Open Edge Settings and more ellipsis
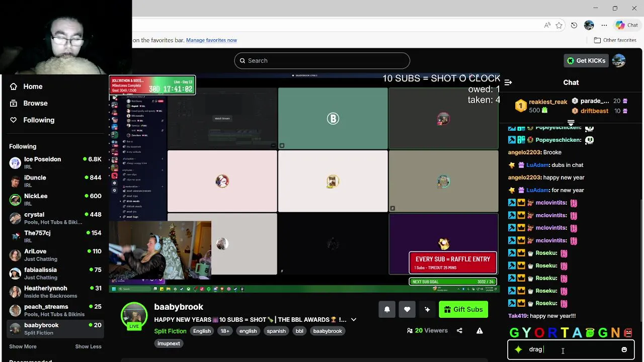The height and width of the screenshot is (362, 644). pyautogui.click(x=604, y=25)
